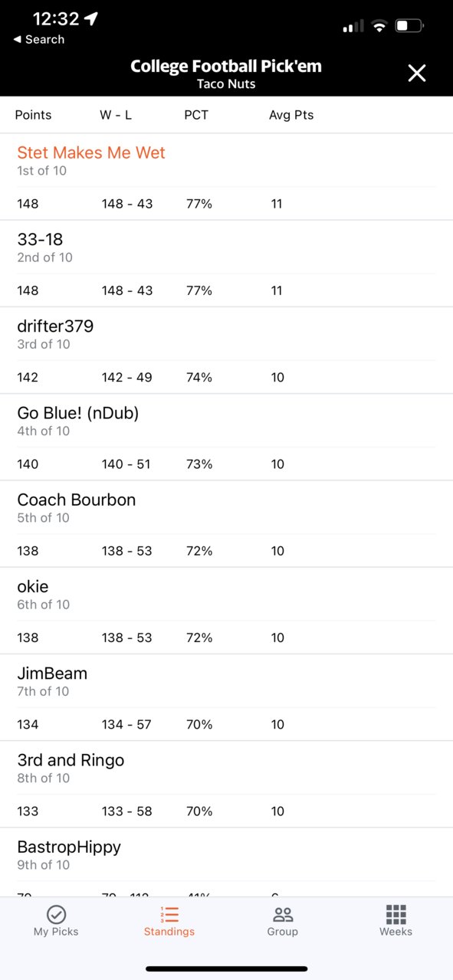Select the Coach Bourbon entry
The width and height of the screenshot is (453, 980).
(x=226, y=523)
